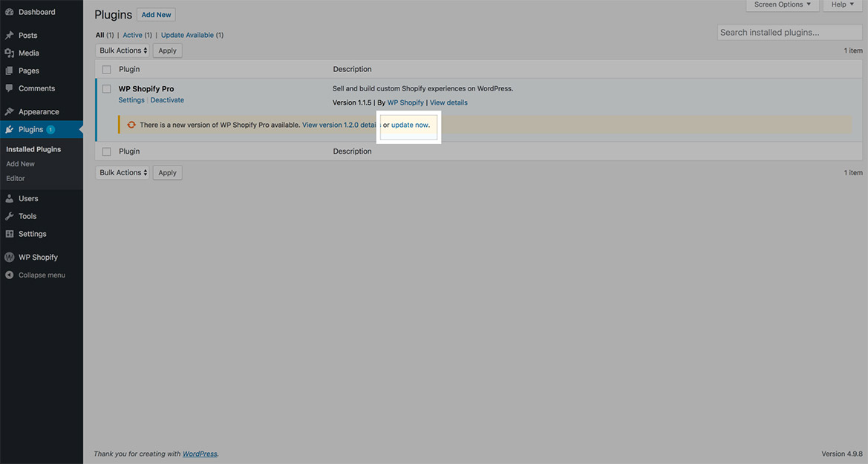Click the Appearance paintbrush icon
This screenshot has height=464, width=868.
point(10,111)
